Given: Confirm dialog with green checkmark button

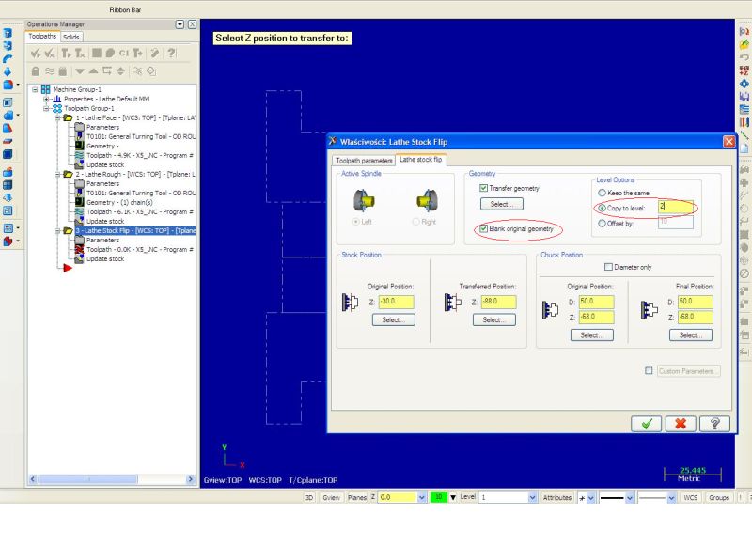Looking at the screenshot, I should [x=647, y=424].
